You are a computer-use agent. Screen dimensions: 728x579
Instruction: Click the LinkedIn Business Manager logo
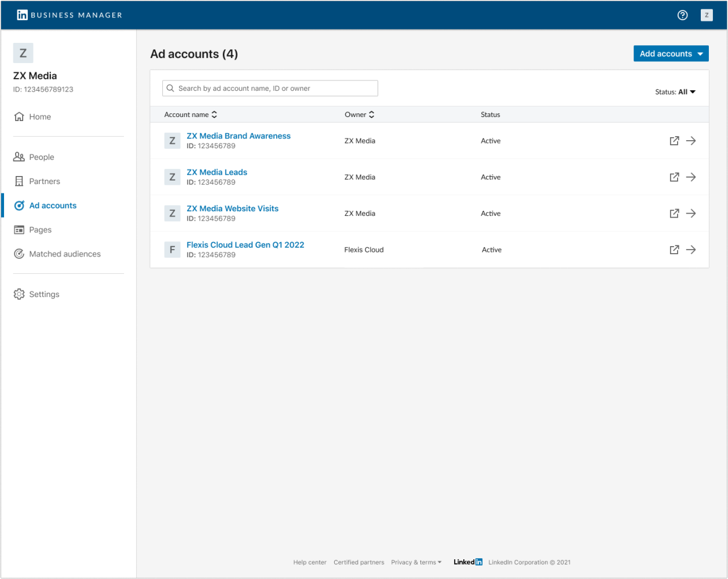coord(68,15)
